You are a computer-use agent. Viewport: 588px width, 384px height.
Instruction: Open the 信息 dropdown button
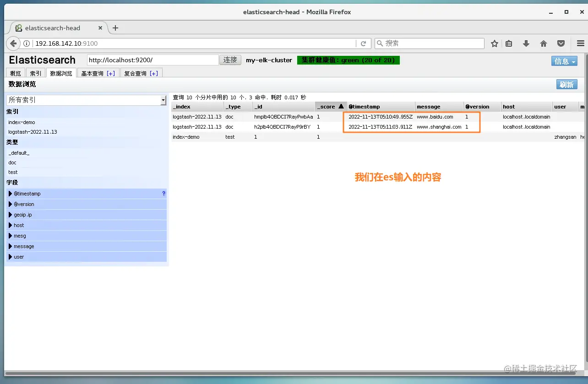tap(564, 60)
